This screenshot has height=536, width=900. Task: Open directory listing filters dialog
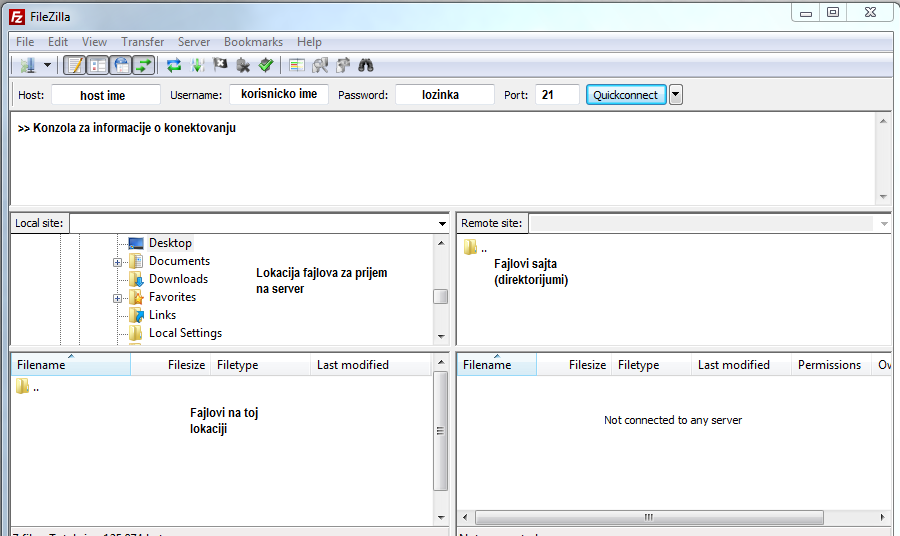pos(297,65)
